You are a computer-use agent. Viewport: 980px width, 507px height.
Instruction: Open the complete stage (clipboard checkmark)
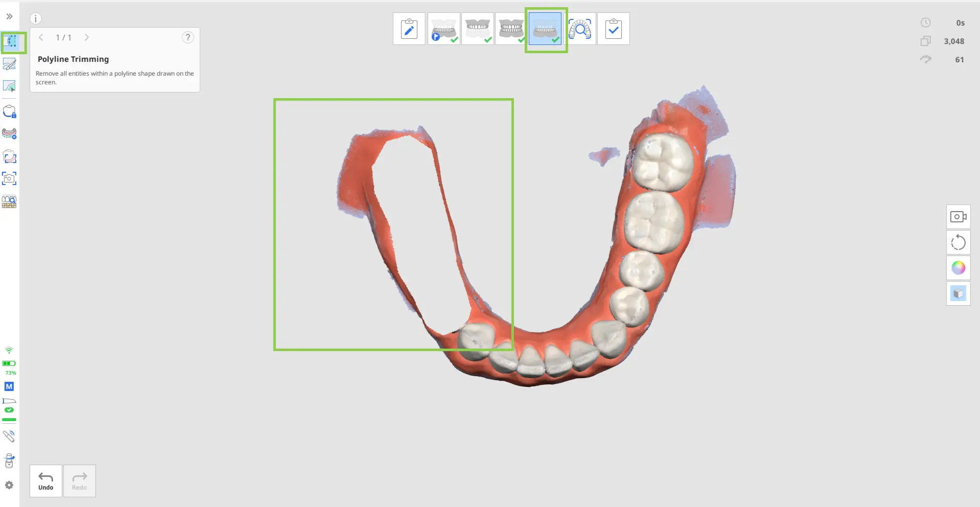614,29
